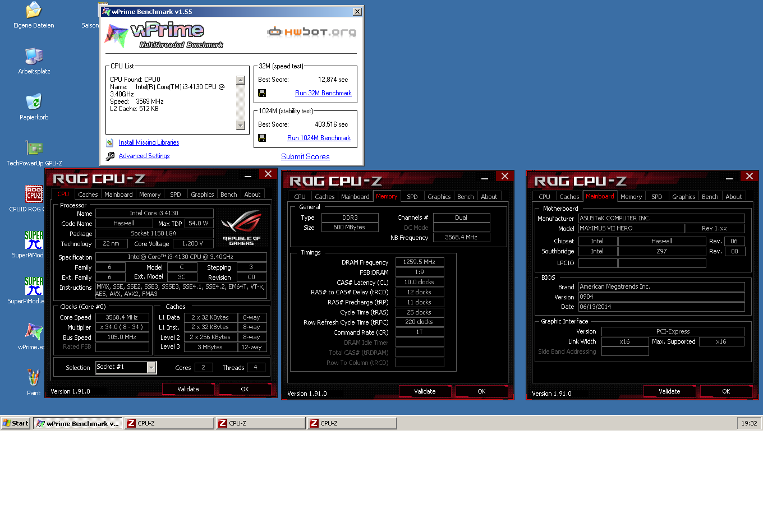The image size is (763, 532).
Task: Click save icon in 32M speed test box
Action: (x=262, y=93)
